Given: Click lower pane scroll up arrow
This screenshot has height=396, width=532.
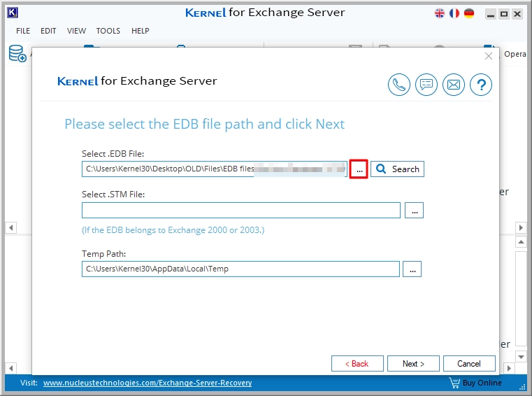Looking at the screenshot, I should 521,242.
